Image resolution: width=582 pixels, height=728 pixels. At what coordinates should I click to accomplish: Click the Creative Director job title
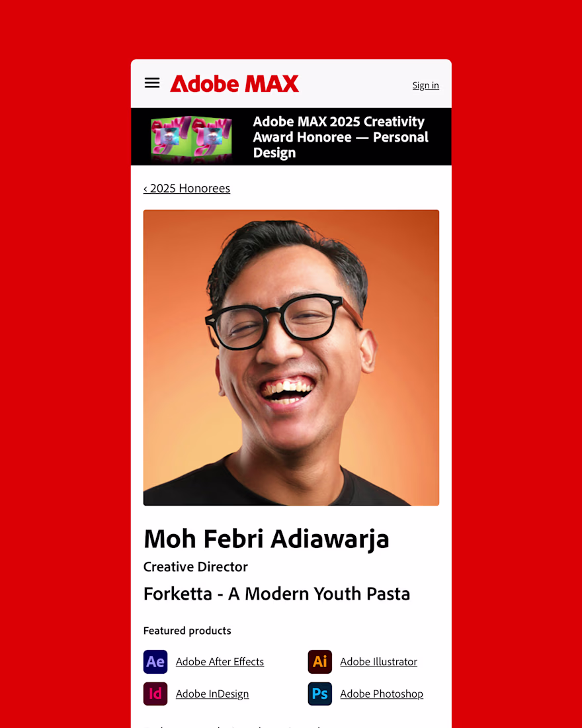pos(195,567)
